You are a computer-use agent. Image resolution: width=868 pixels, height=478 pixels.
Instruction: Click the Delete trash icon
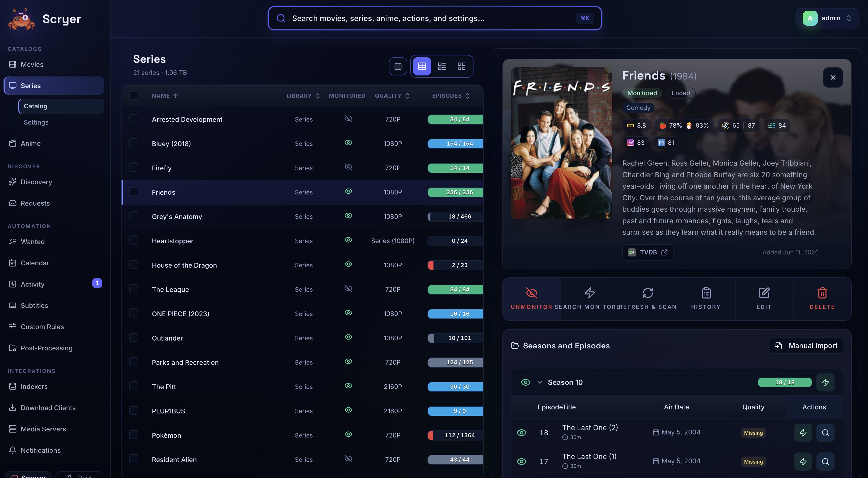[822, 293]
